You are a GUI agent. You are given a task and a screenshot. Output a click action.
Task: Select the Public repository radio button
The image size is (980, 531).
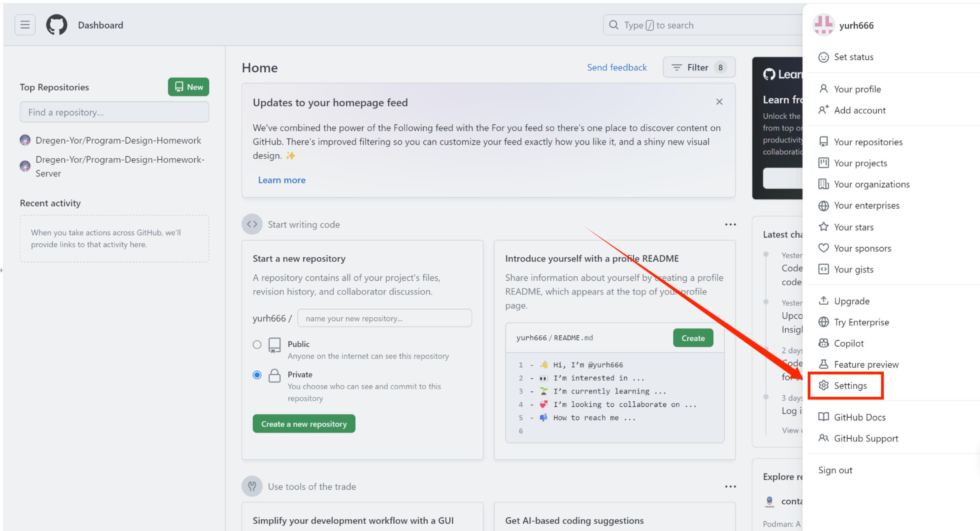tap(257, 345)
